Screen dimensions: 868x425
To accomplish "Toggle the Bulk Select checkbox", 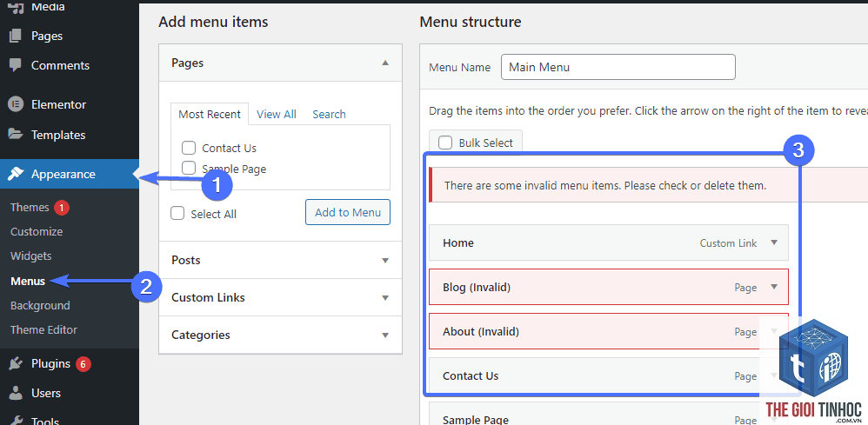I will (445, 143).
